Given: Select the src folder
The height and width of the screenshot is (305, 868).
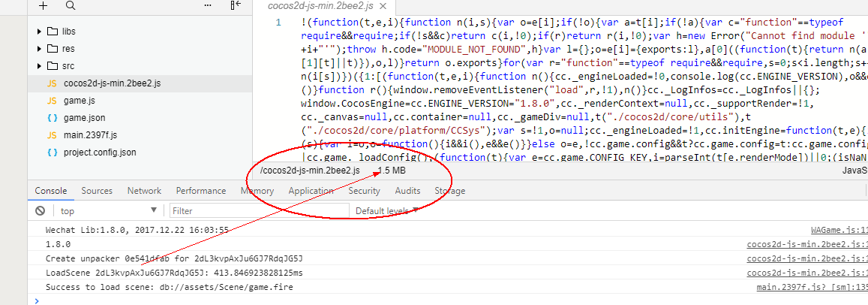Looking at the screenshot, I should tap(68, 66).
